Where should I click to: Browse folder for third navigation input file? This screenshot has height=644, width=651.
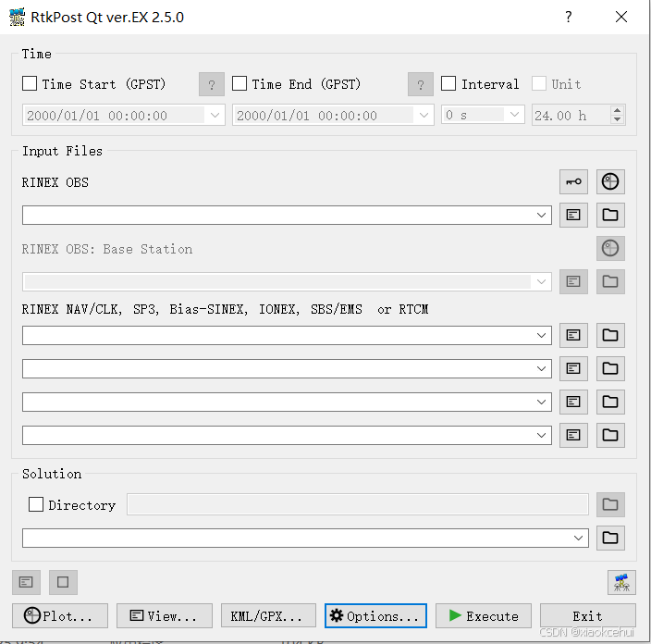[610, 402]
